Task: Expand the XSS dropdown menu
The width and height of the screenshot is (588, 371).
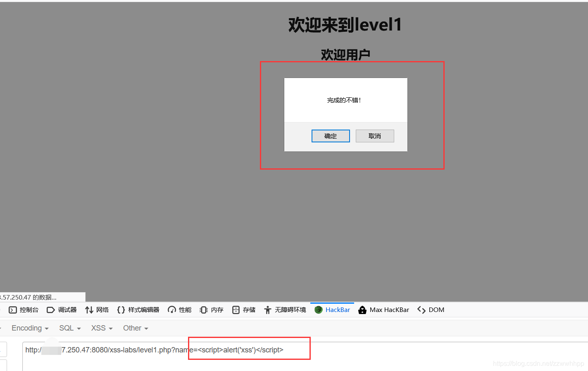Action: pyautogui.click(x=102, y=328)
